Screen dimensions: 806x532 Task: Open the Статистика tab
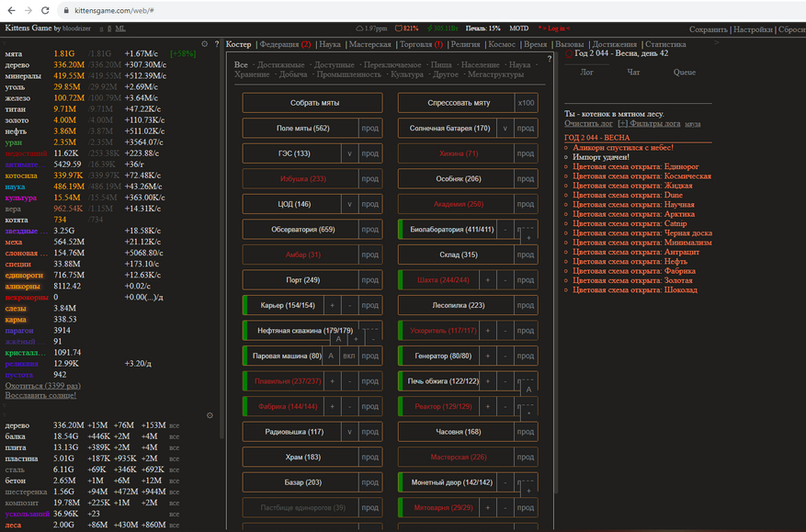665,44
